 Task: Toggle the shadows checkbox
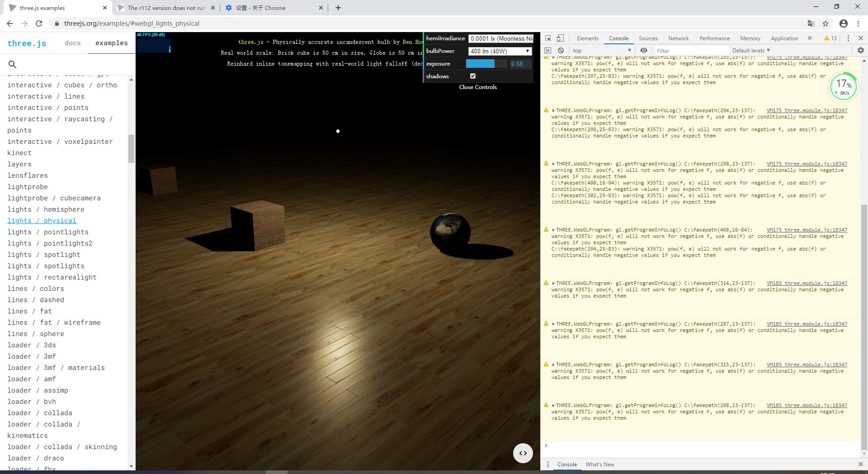coord(473,76)
